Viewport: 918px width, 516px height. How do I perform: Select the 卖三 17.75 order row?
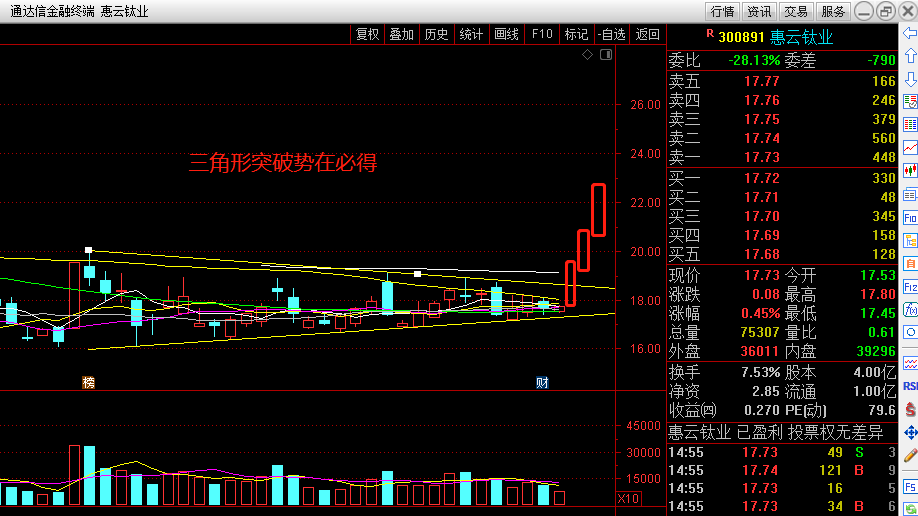click(782, 119)
